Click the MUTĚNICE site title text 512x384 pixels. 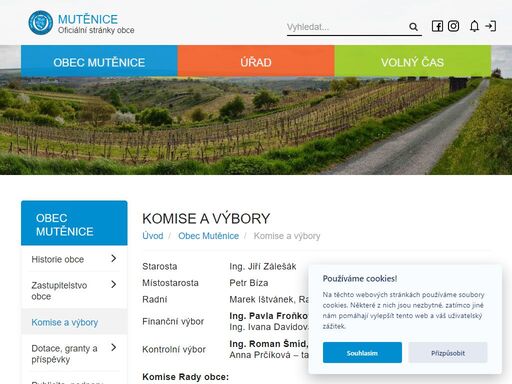[88, 19]
